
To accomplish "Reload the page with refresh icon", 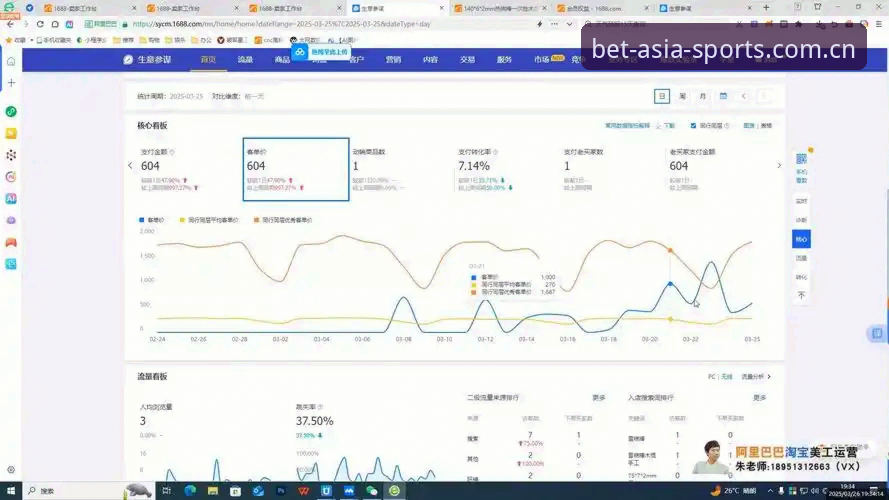I will point(40,24).
